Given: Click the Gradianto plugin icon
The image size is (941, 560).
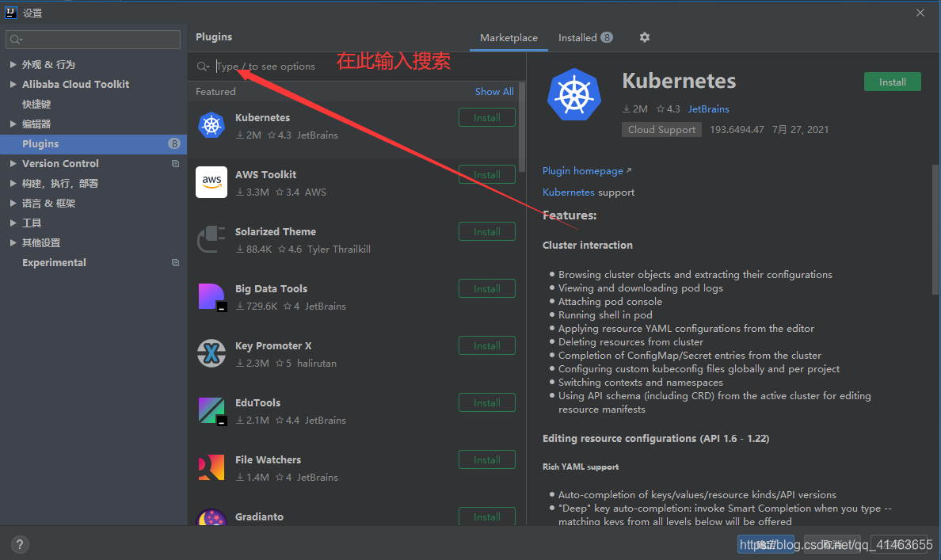Looking at the screenshot, I should (x=211, y=517).
